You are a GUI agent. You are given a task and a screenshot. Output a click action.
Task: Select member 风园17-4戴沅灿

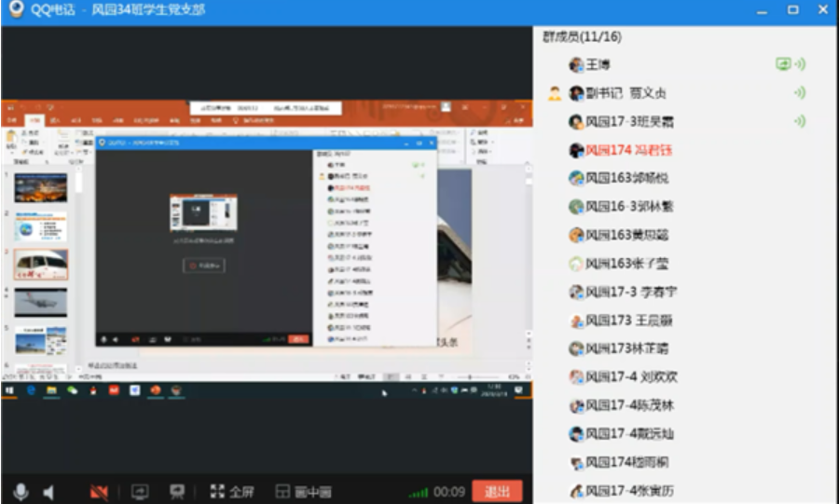pos(629,433)
